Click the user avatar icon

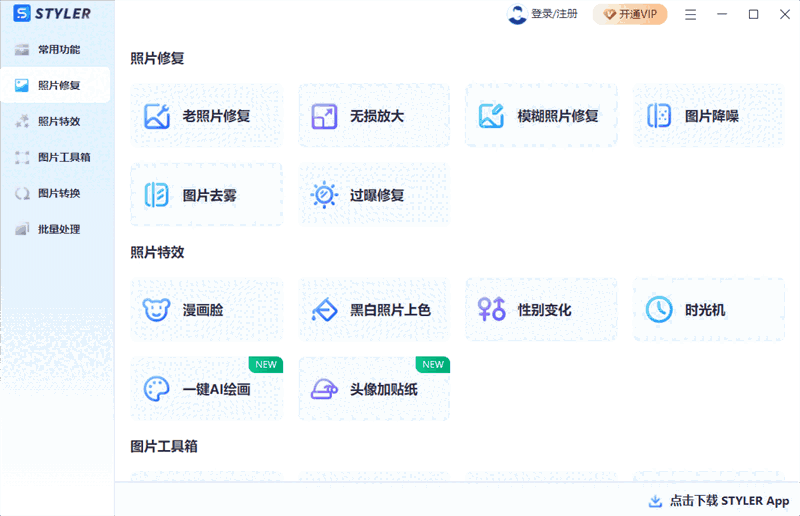pos(517,14)
